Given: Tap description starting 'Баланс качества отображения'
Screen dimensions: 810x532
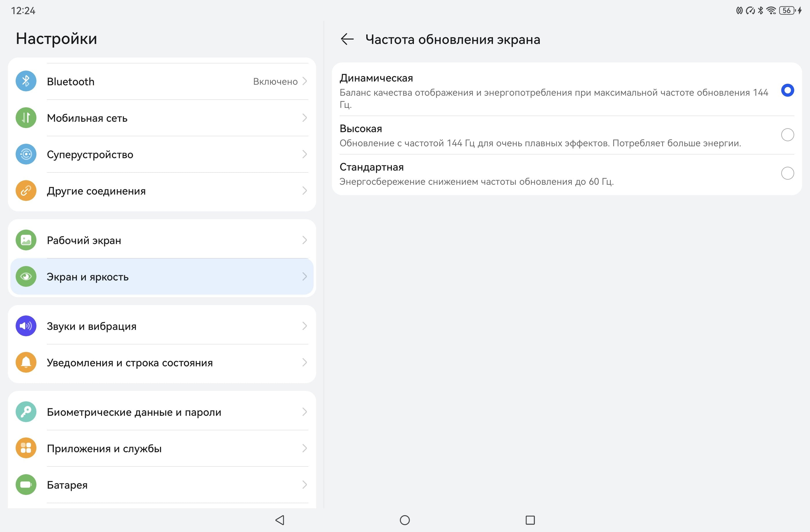Looking at the screenshot, I should coord(554,98).
